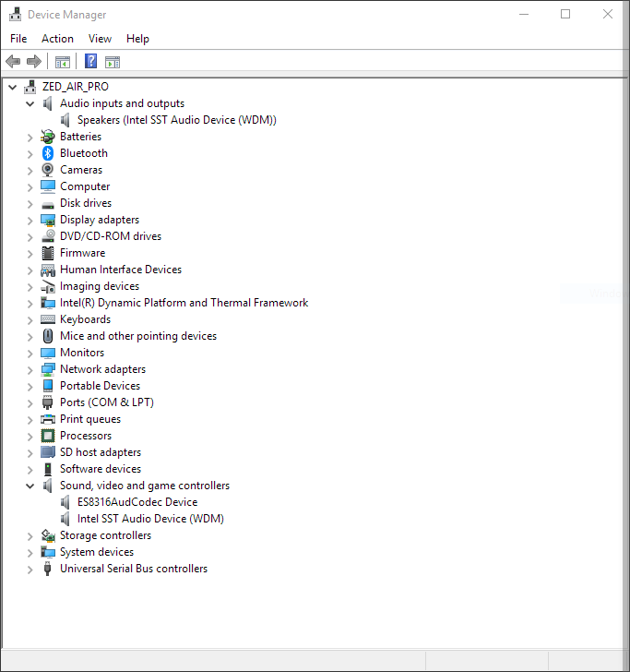Collapse the ZED_AIR_PRO root node
Image resolution: width=630 pixels, height=672 pixels.
(x=12, y=87)
